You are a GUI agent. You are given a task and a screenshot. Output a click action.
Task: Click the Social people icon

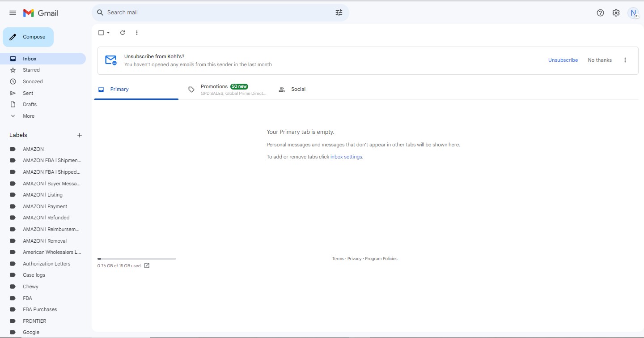click(282, 90)
